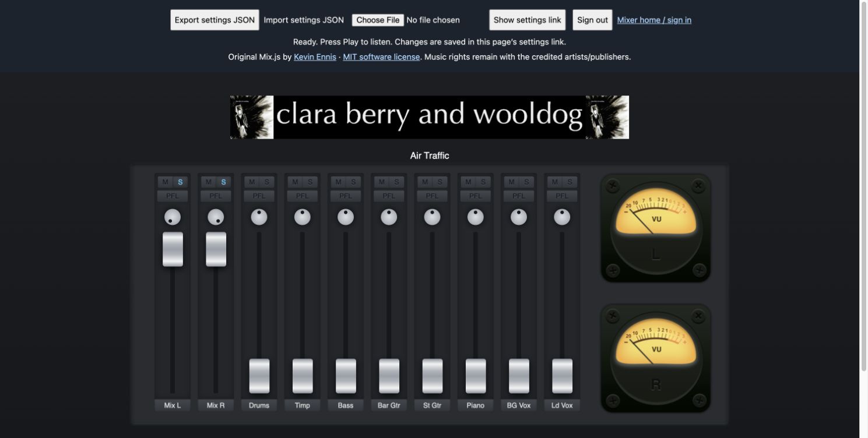Viewport: 868px width, 438px height.
Task: Mute the BG Vox channel
Action: [511, 182]
